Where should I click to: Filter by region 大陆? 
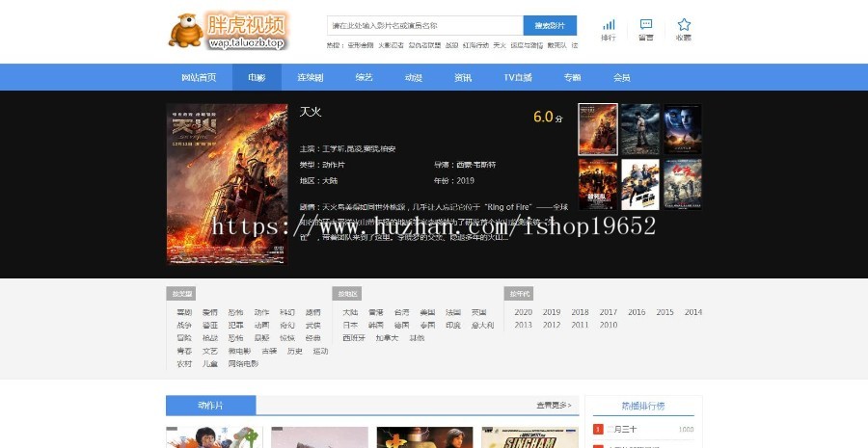point(350,312)
